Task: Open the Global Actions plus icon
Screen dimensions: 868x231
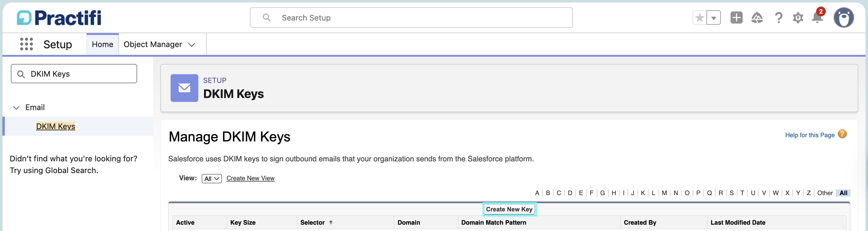Action: [736, 17]
